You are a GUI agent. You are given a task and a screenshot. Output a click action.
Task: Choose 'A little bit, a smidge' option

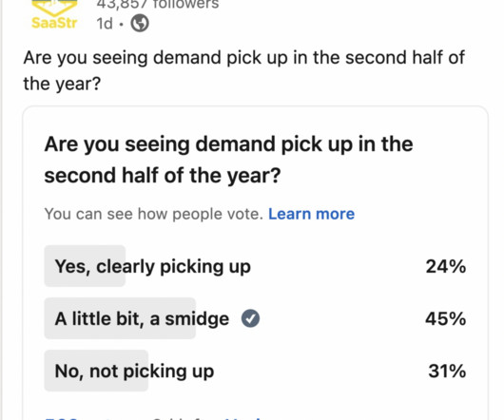(x=142, y=319)
